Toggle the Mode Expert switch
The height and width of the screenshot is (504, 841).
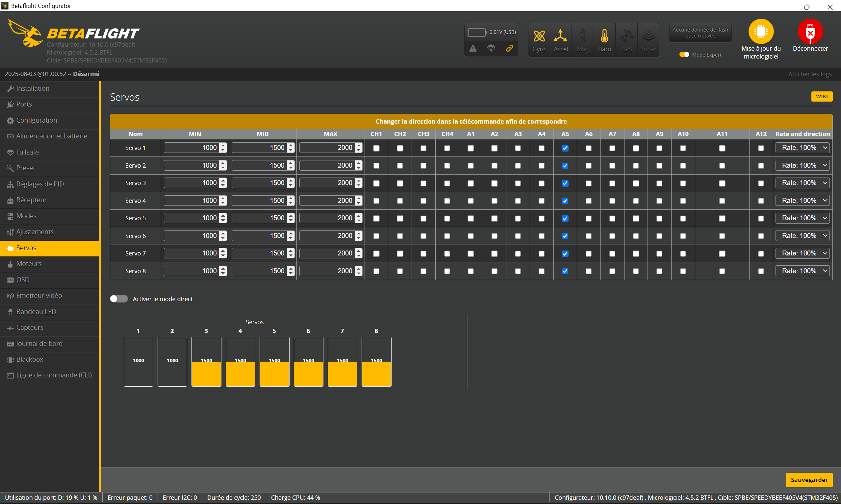coord(684,55)
